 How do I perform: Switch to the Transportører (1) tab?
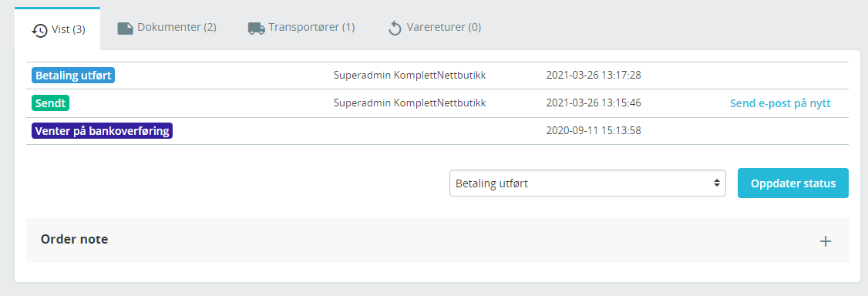click(x=301, y=28)
